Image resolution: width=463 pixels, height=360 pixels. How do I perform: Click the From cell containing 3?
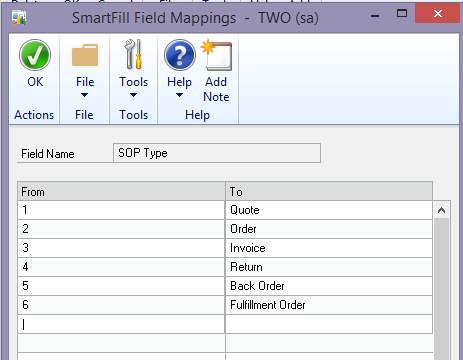pos(121,248)
